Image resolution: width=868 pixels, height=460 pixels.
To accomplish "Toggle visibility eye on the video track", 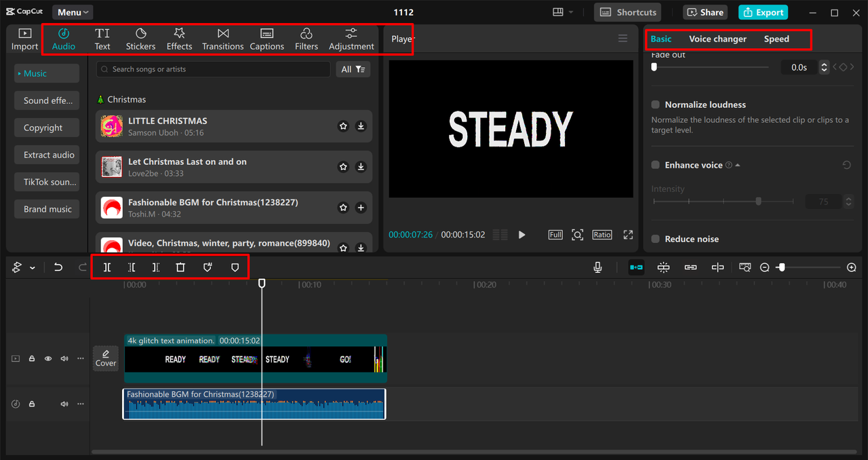I will coord(48,358).
